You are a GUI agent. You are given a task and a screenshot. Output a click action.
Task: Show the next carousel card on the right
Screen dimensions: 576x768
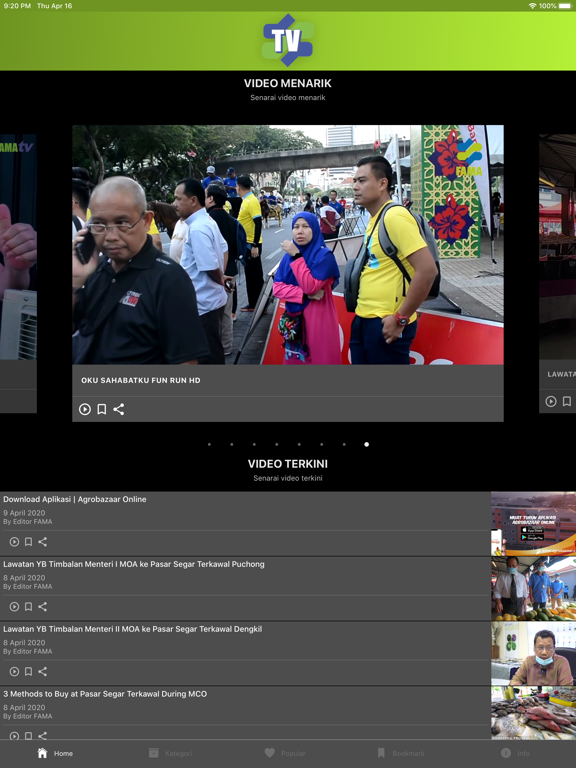pos(557,273)
